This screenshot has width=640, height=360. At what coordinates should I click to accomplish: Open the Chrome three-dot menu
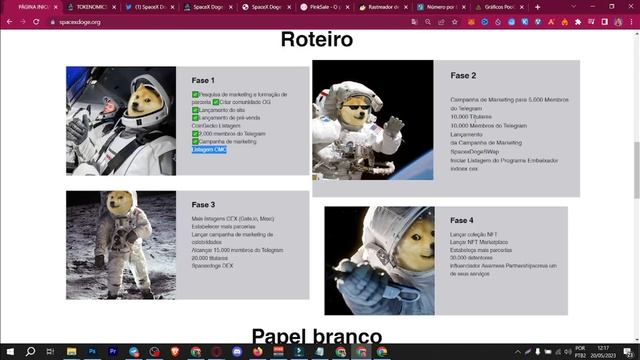tap(631, 22)
